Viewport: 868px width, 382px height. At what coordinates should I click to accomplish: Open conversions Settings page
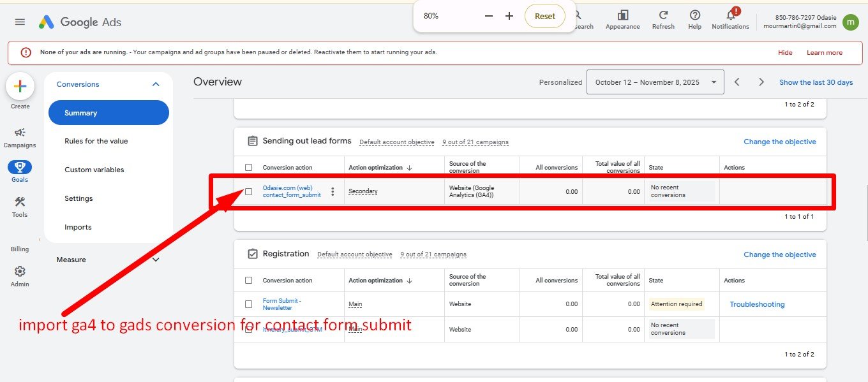(x=79, y=198)
